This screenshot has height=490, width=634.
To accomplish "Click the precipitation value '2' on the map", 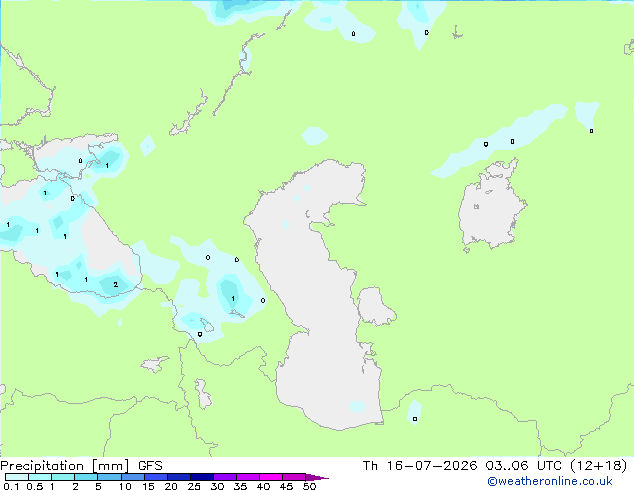I will tap(116, 285).
